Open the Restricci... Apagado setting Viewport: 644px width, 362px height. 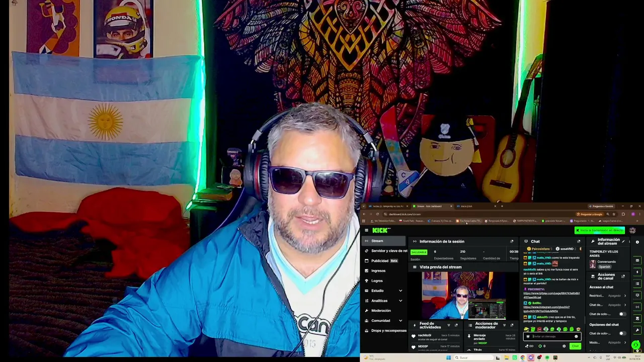pyautogui.click(x=608, y=296)
